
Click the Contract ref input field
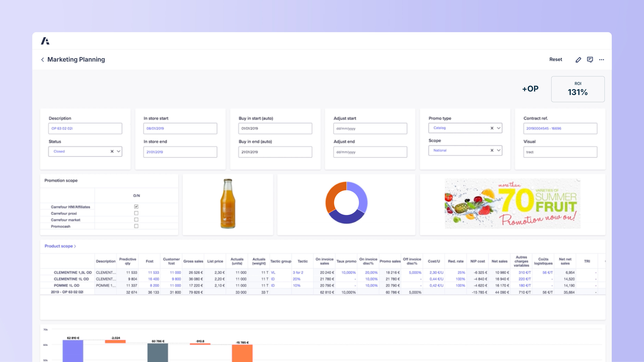click(560, 128)
